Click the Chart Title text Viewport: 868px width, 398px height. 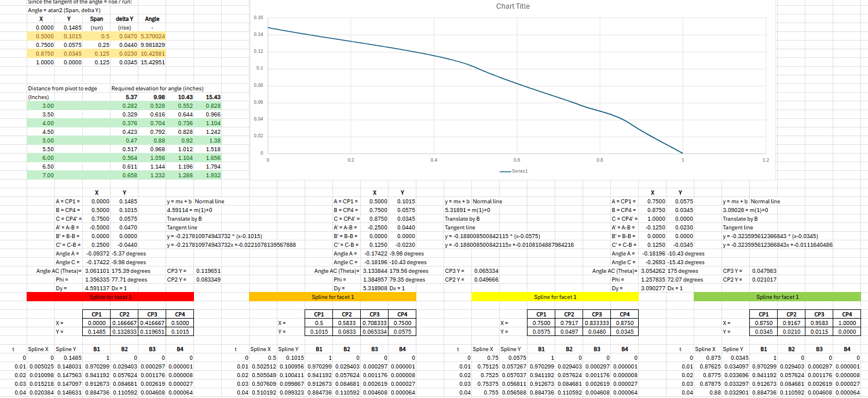[x=512, y=6]
